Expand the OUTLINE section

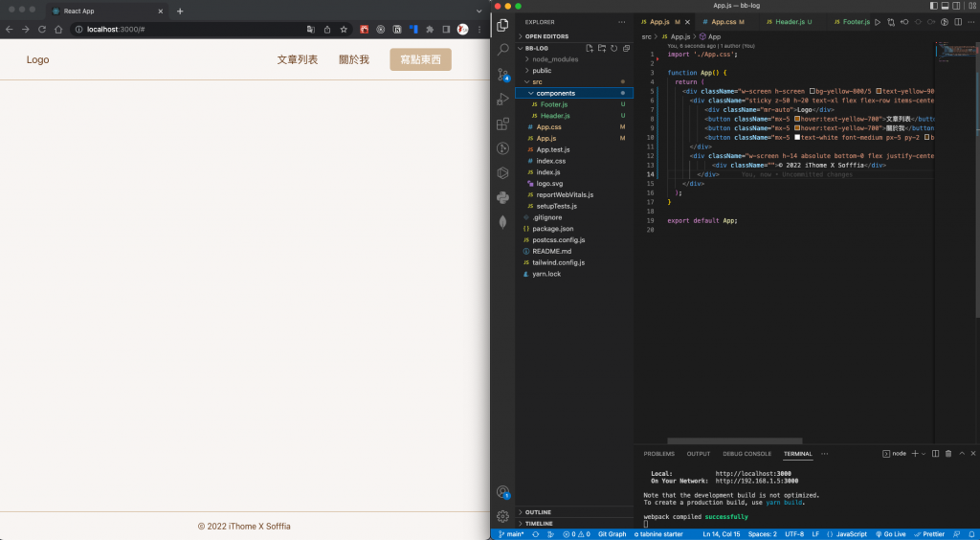tap(574, 512)
